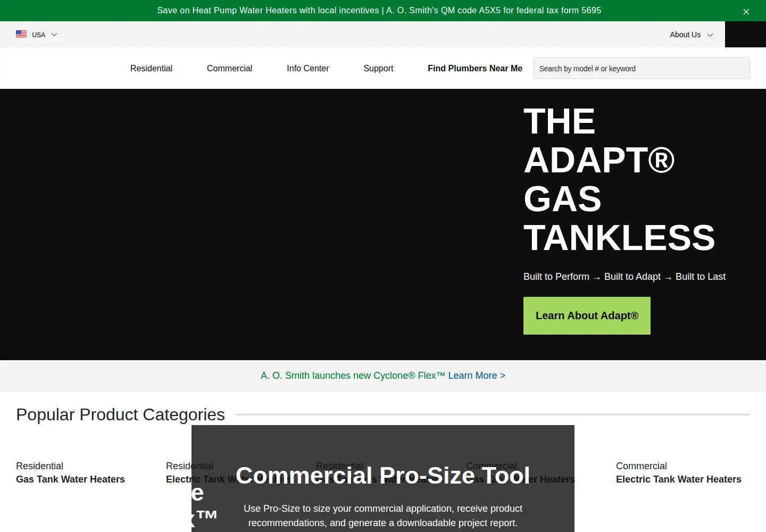Click the Popular Product Categories heading
Screen dimensions: 766x532
[120, 414]
